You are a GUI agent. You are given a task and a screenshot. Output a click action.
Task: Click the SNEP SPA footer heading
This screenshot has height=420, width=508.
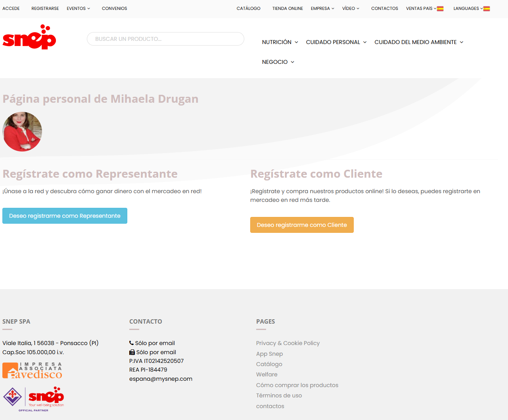click(16, 322)
